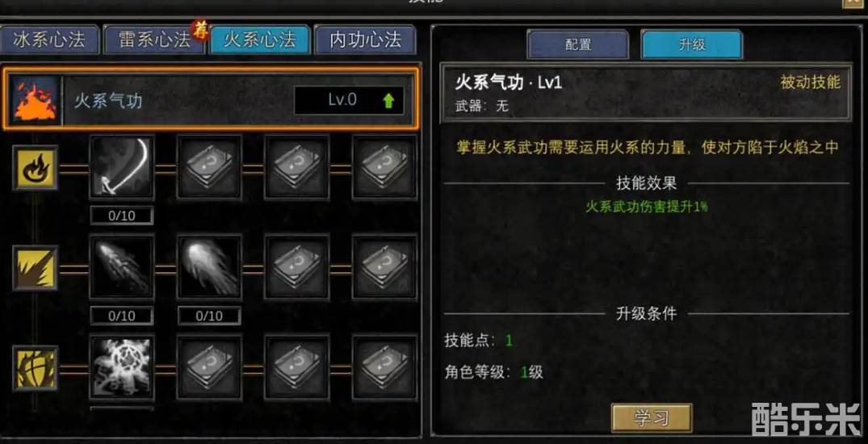Viewport: 868px width, 444px height.
Task: Click locked skill book beside sword slash
Action: click(209, 167)
